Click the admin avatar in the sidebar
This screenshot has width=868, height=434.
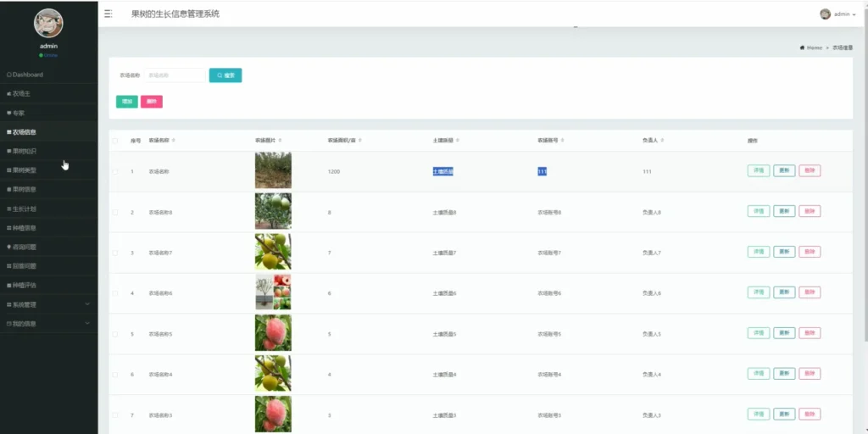[x=48, y=23]
